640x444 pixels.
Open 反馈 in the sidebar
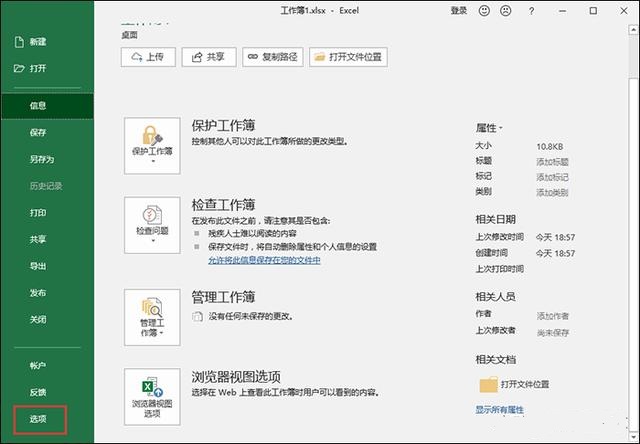coord(47,392)
